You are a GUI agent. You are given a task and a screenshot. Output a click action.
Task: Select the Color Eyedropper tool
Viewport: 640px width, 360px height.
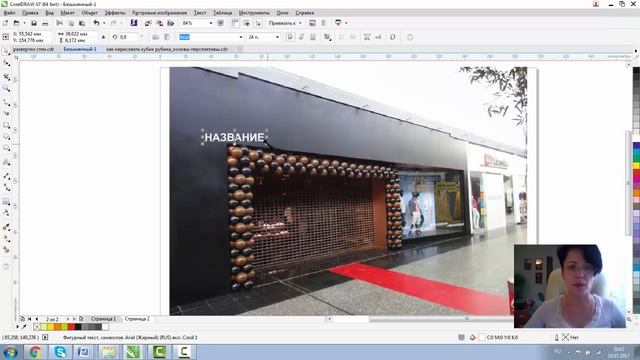(6, 227)
